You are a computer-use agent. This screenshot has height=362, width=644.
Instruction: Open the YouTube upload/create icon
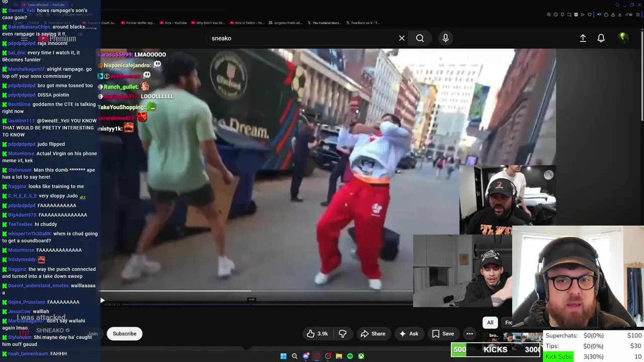(x=583, y=38)
